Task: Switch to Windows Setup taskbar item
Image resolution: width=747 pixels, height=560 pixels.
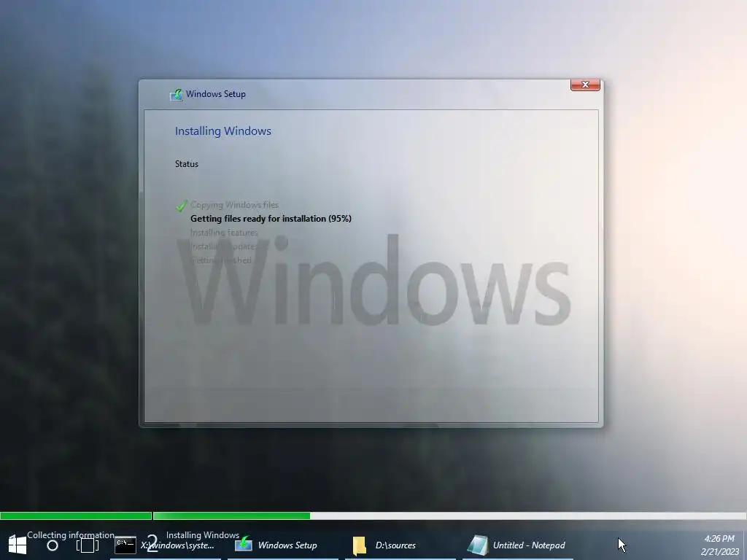Action: (x=282, y=545)
